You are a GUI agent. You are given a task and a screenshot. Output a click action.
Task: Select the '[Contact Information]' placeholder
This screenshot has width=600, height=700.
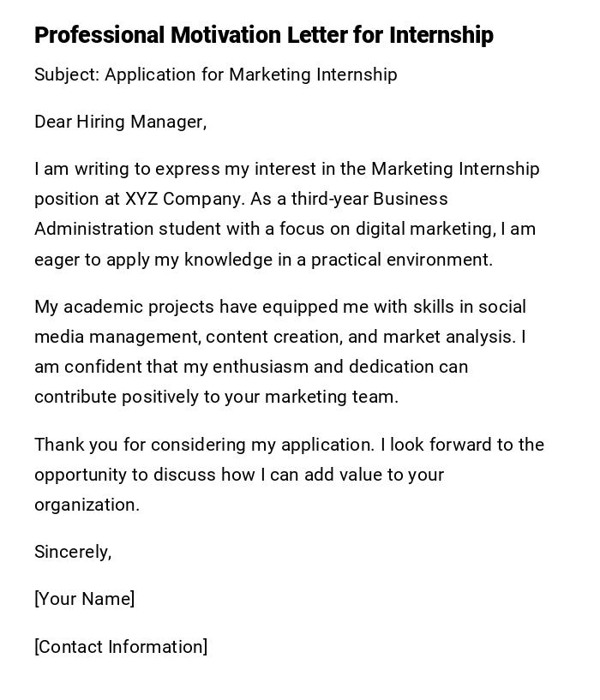click(121, 647)
